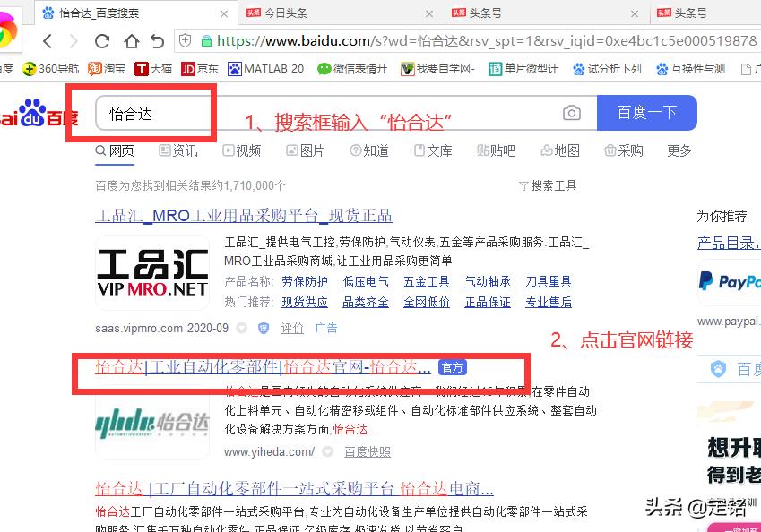Switch to the 今日头条 browser tab
This screenshot has height=532, width=761.
342,13
